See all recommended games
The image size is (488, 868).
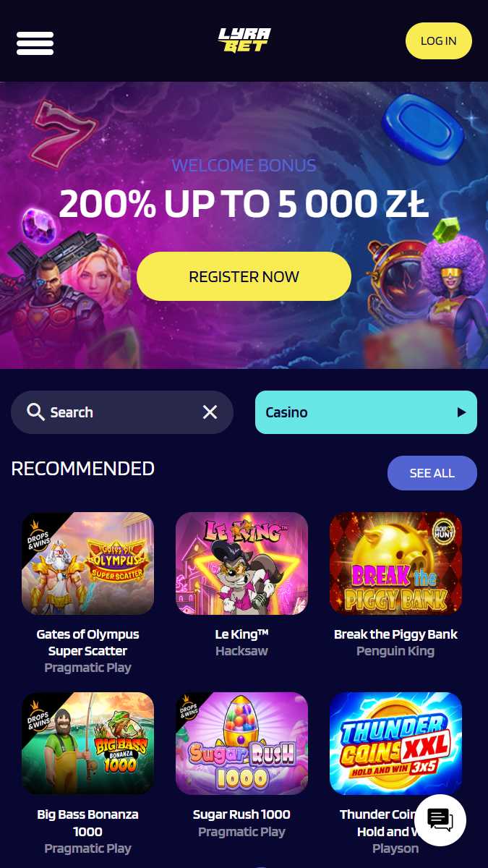point(432,473)
